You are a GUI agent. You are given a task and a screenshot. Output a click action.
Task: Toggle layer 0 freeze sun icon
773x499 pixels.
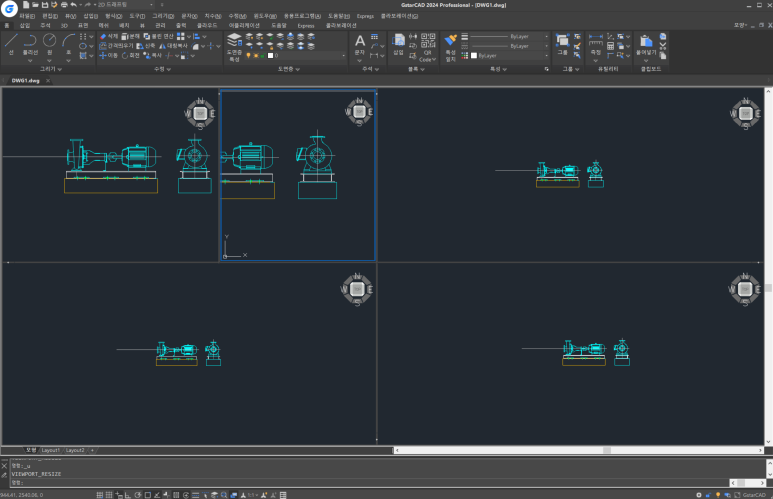255,56
